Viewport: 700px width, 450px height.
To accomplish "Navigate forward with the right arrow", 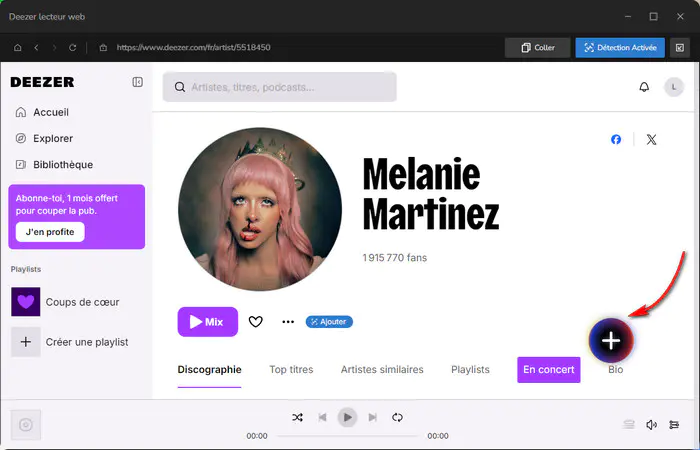I will [x=54, y=47].
